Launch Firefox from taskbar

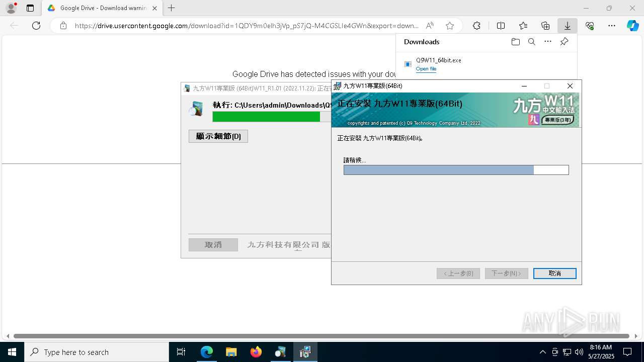(x=256, y=352)
